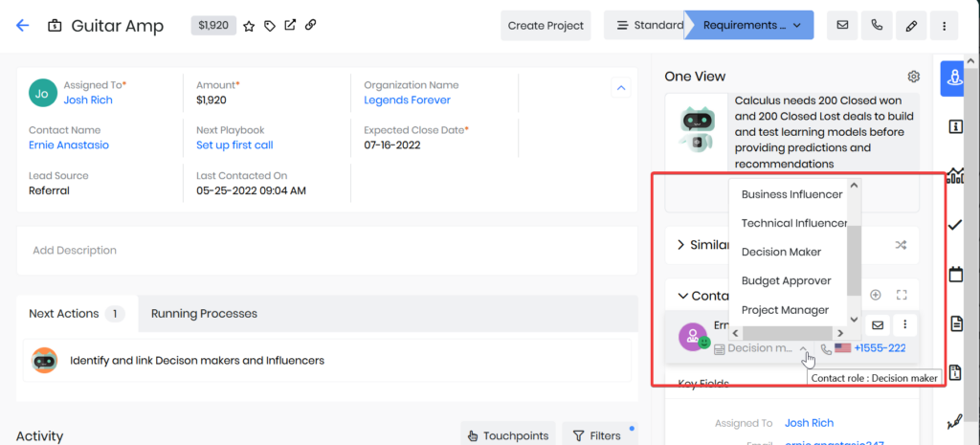Select Budget Approver from the role list
This screenshot has height=445, width=980.
786,281
